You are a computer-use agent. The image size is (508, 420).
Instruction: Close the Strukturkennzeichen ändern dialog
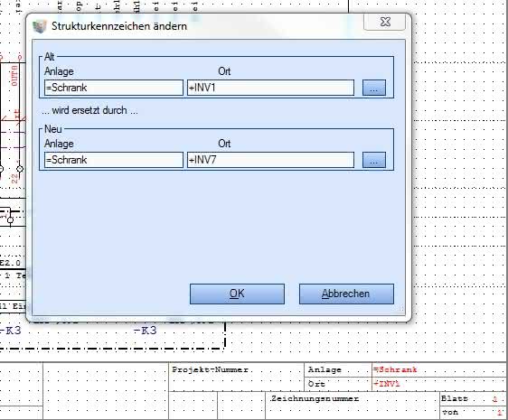(x=385, y=22)
